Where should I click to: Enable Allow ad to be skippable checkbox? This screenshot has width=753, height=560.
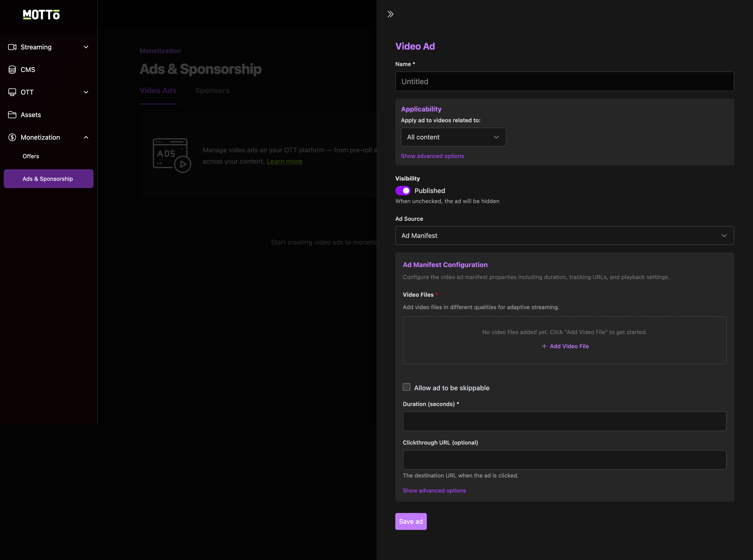[406, 387]
